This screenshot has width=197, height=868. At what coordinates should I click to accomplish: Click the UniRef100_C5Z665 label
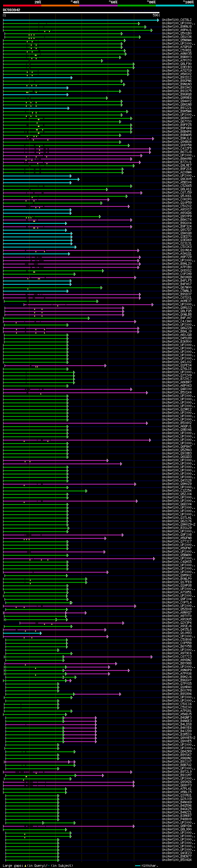click(x=177, y=186)
